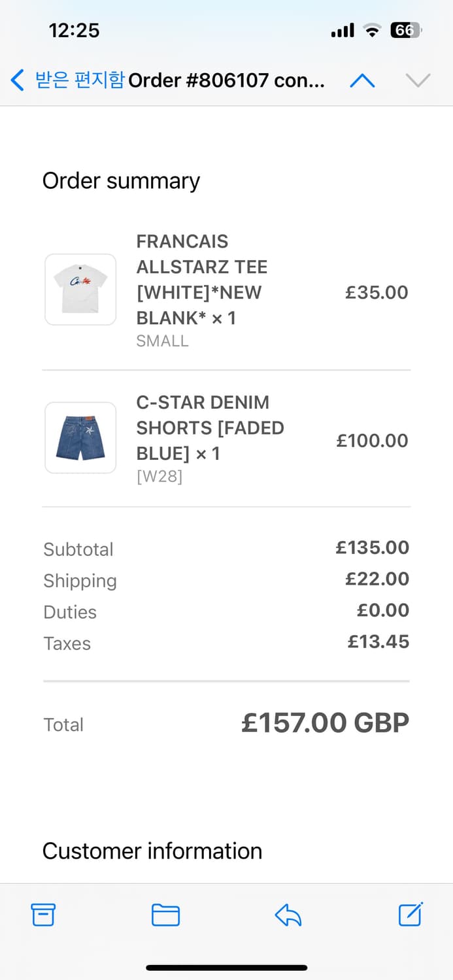This screenshot has height=980, width=453.
Task: Tap the white Allstarz tee thumbnail
Action: (80, 289)
